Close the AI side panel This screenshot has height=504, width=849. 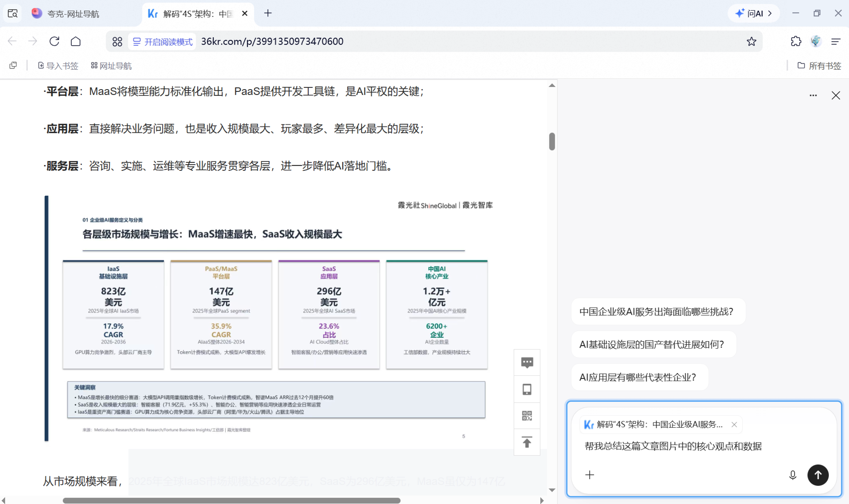coord(836,95)
